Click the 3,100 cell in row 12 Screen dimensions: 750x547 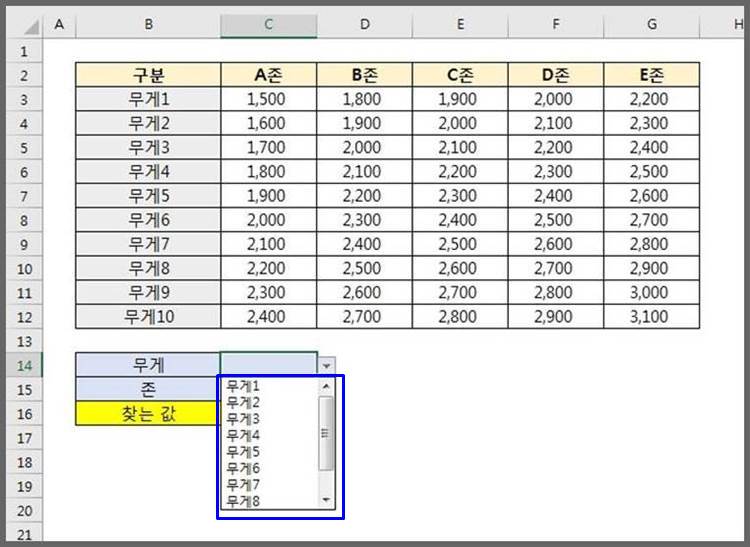pyautogui.click(x=651, y=317)
